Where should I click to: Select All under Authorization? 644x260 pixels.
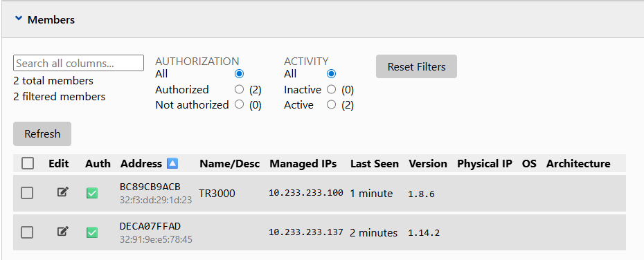click(x=239, y=74)
